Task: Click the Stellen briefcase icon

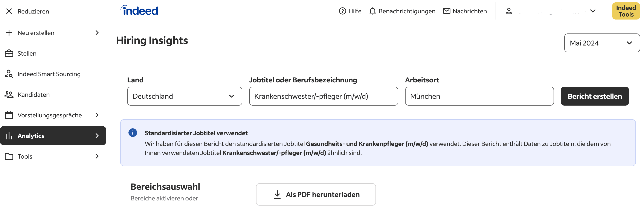Action: coord(9,53)
